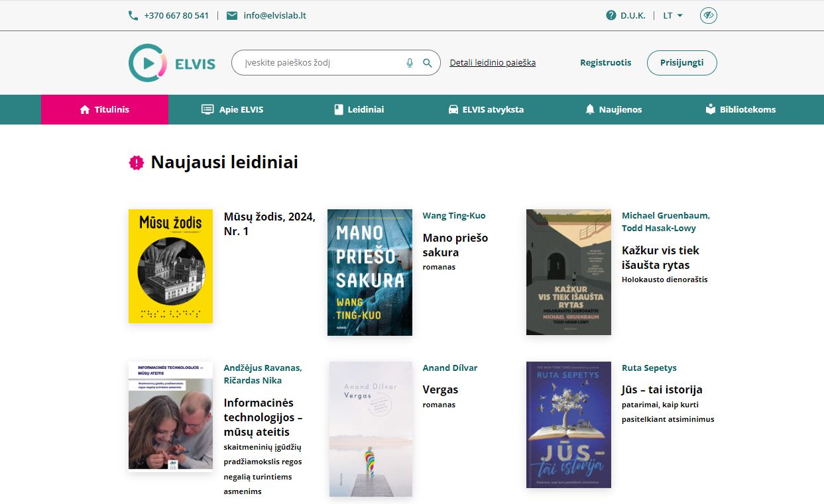Screen dimensions: 824x504
Task: Open the Detali leidinio paieška link
Action: (x=493, y=63)
